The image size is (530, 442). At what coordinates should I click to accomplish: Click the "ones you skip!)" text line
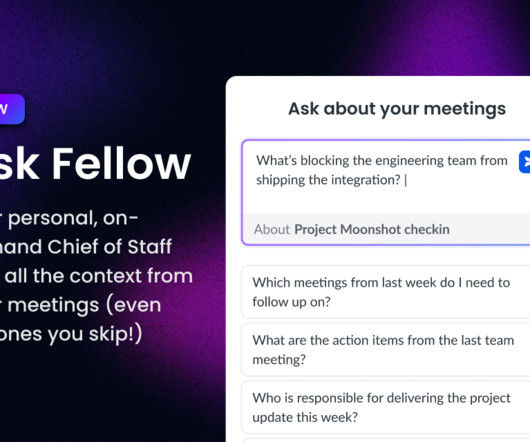(71, 335)
